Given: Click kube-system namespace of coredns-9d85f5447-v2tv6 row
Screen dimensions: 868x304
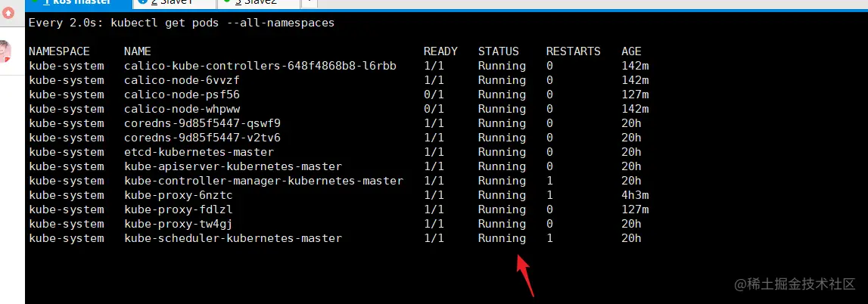Looking at the screenshot, I should coord(66,138).
